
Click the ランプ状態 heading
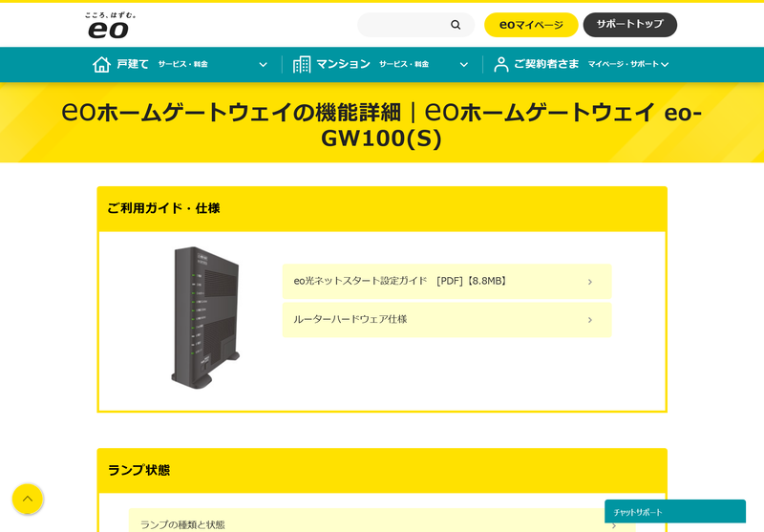coord(138,470)
